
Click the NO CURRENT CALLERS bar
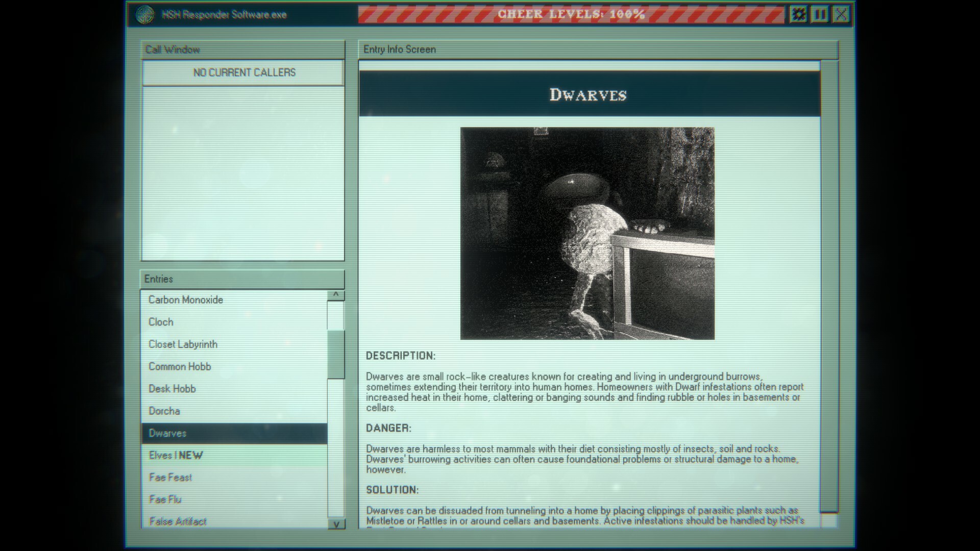(x=243, y=72)
